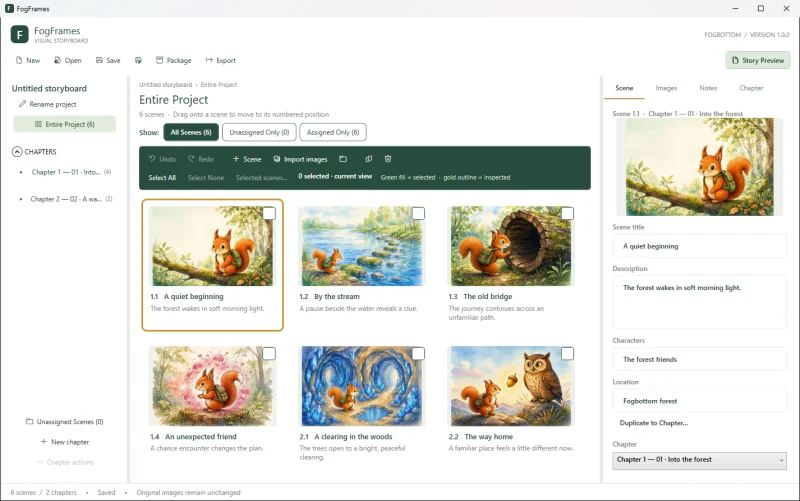
Task: Add a New chapter
Action: click(x=65, y=442)
